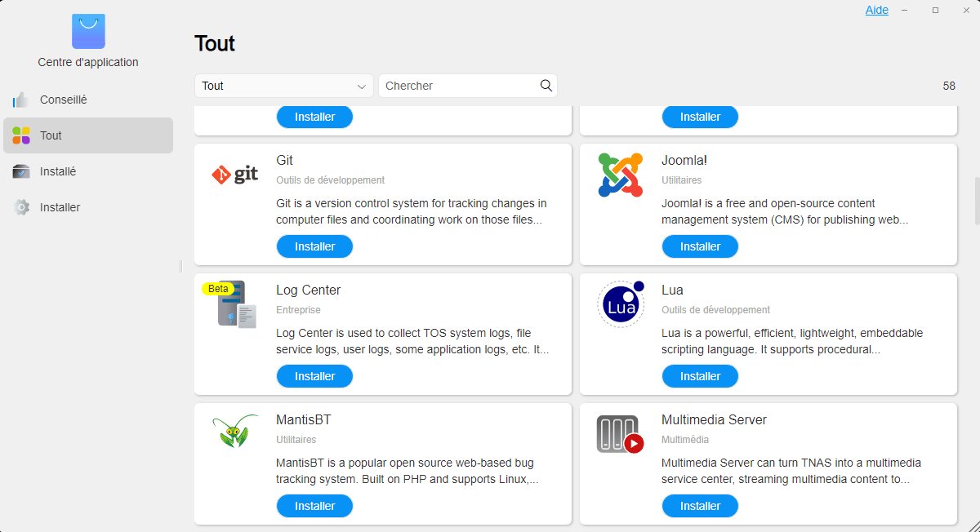
Task: Click the search magnifier icon
Action: click(x=546, y=86)
